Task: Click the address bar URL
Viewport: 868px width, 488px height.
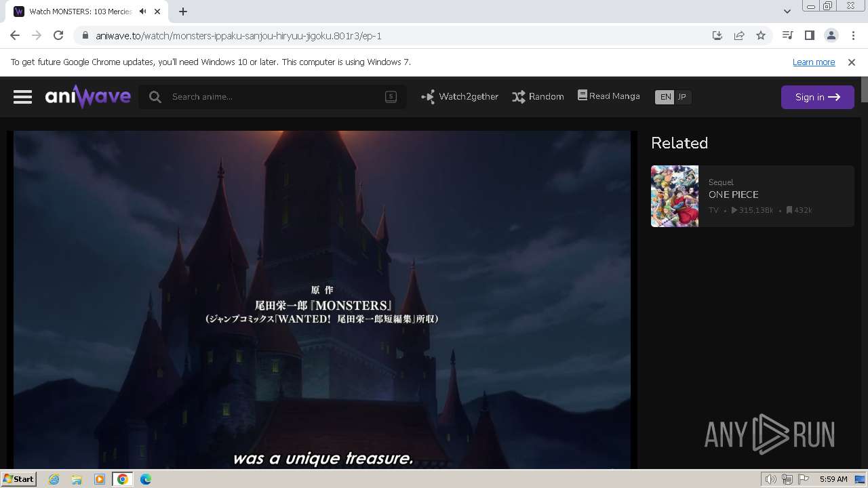Action: click(x=239, y=36)
